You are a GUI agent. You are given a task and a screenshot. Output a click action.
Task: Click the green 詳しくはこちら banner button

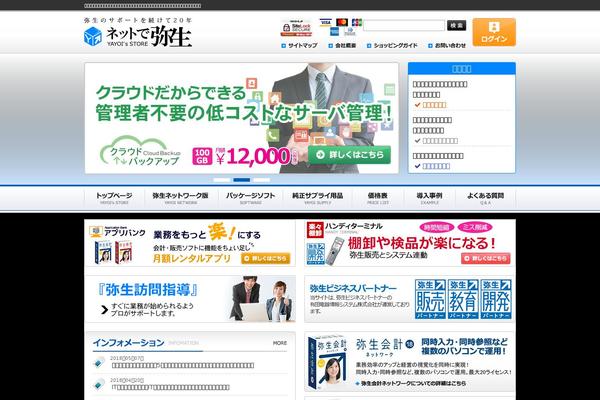[349, 155]
